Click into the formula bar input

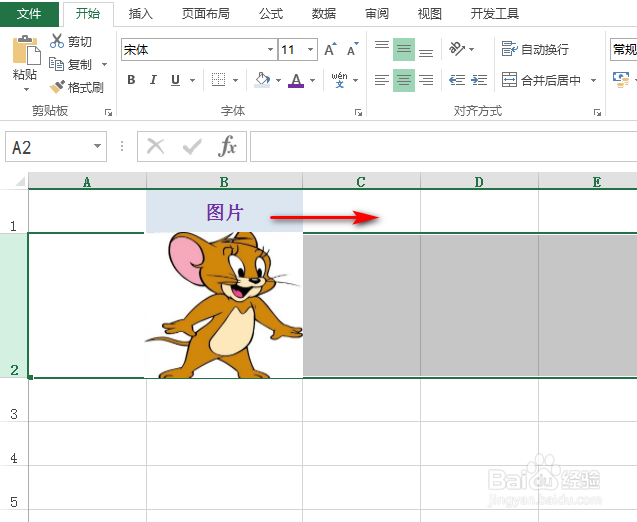[444, 146]
